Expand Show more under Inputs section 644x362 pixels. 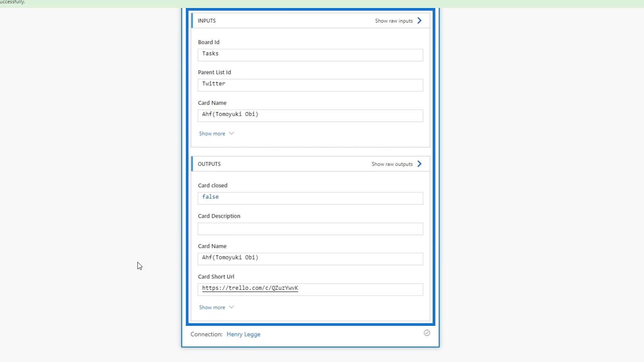pos(212,134)
